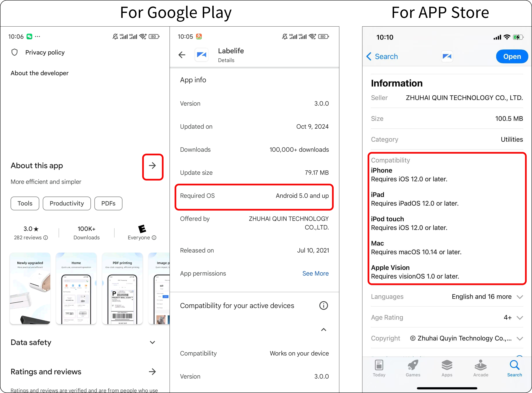Tap the Category Utilities row
This screenshot has height=393, width=532.
click(x=447, y=139)
